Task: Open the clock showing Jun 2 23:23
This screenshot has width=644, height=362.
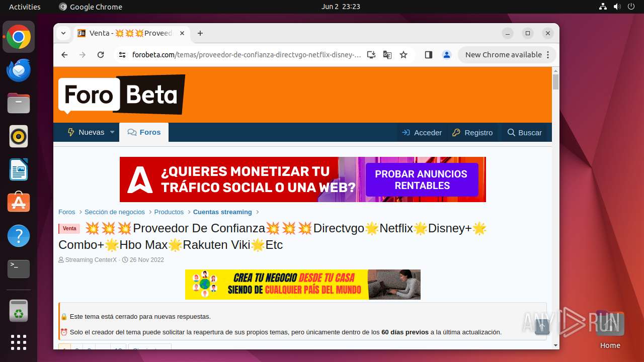Action: coord(341,7)
